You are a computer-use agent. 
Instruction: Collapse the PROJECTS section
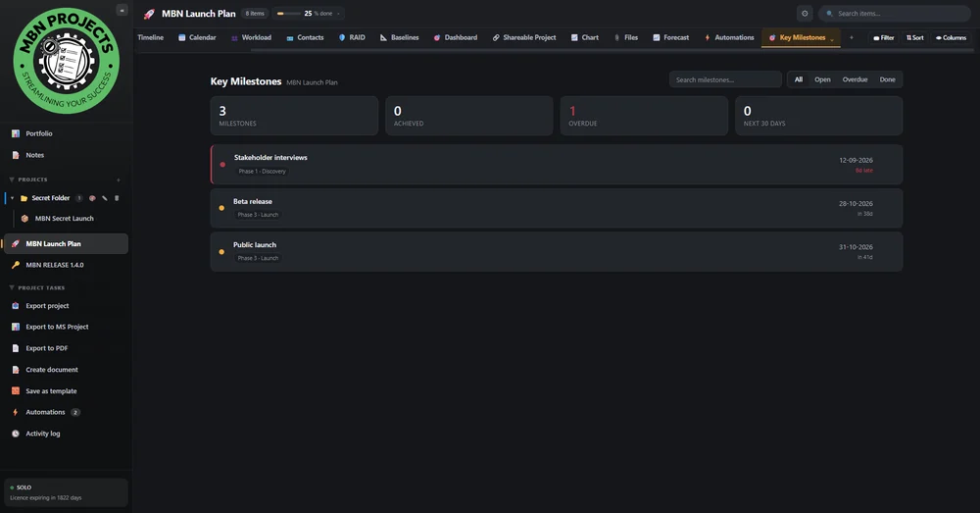click(11, 180)
